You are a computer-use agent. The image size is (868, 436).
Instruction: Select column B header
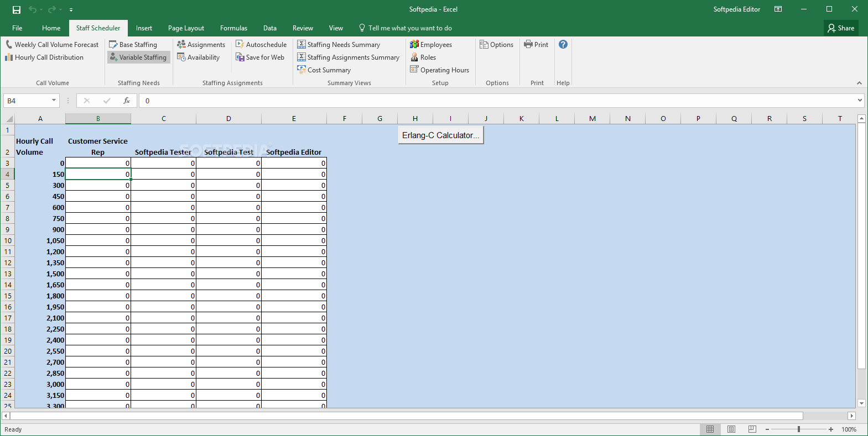98,119
